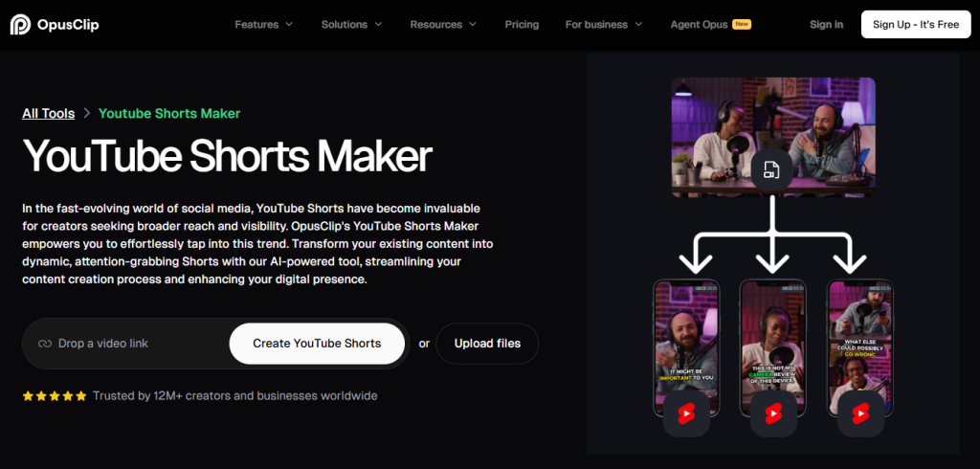Click the OpusClip logo icon
Screen dimensions: 980x469
coord(20,25)
